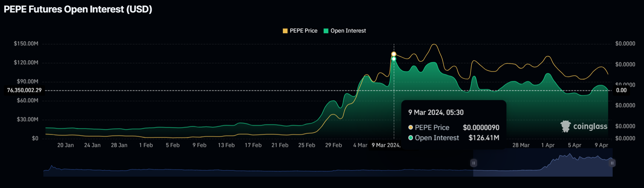Screen dimensions: 644x188
Task: Click the $60.00M y-axis label
Action: point(28,101)
